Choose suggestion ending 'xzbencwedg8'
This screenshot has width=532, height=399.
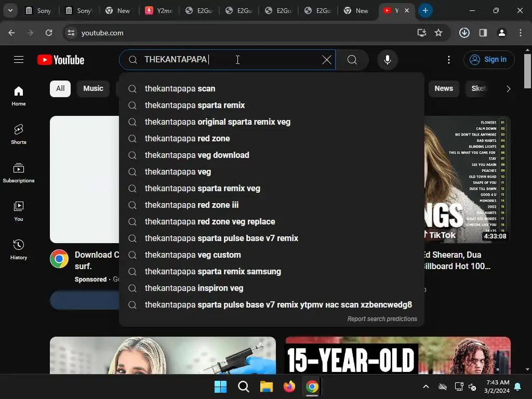point(271,304)
